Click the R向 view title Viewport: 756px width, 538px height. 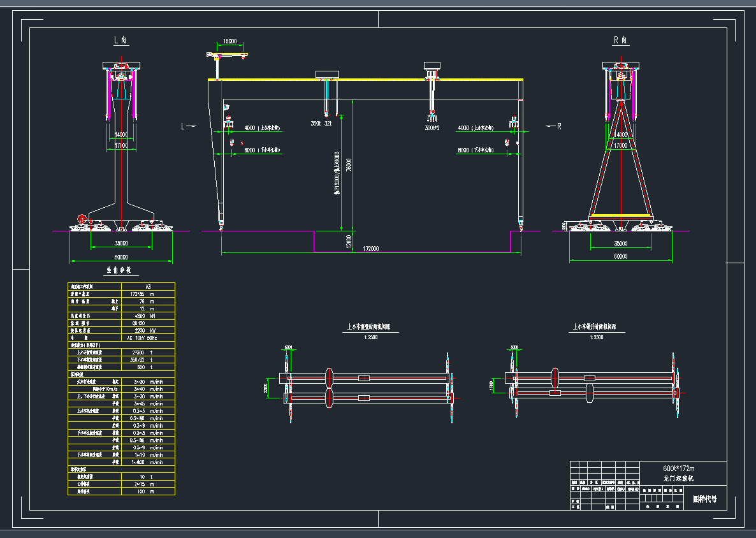click(x=620, y=40)
